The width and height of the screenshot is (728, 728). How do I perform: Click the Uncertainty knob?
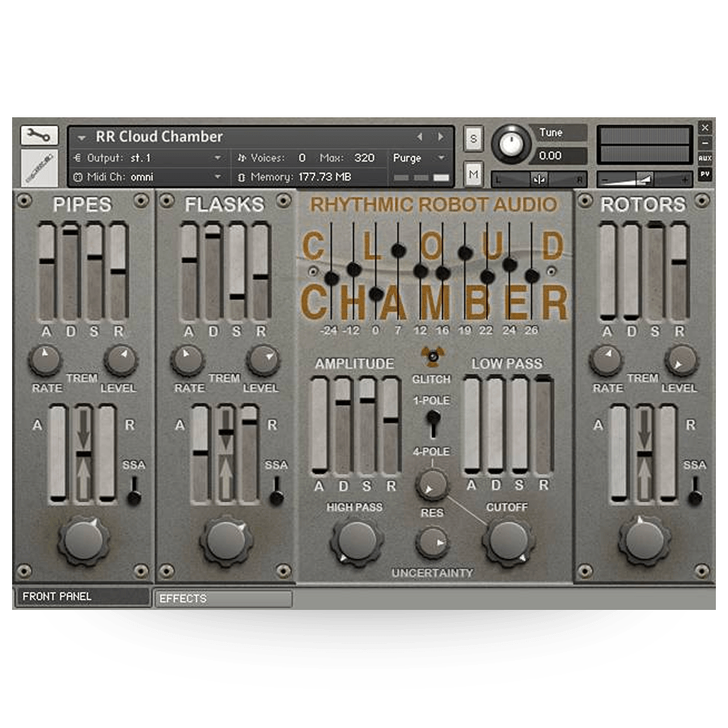(x=432, y=542)
